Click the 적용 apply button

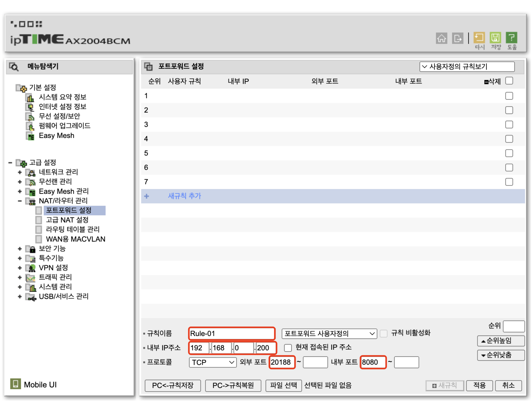pyautogui.click(x=479, y=385)
